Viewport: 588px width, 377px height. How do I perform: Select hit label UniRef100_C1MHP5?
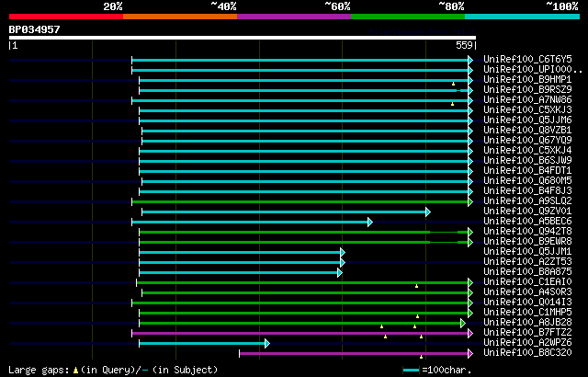527,313
